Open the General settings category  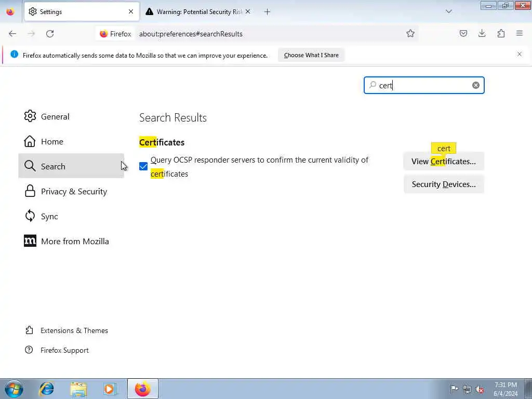[x=71, y=116]
